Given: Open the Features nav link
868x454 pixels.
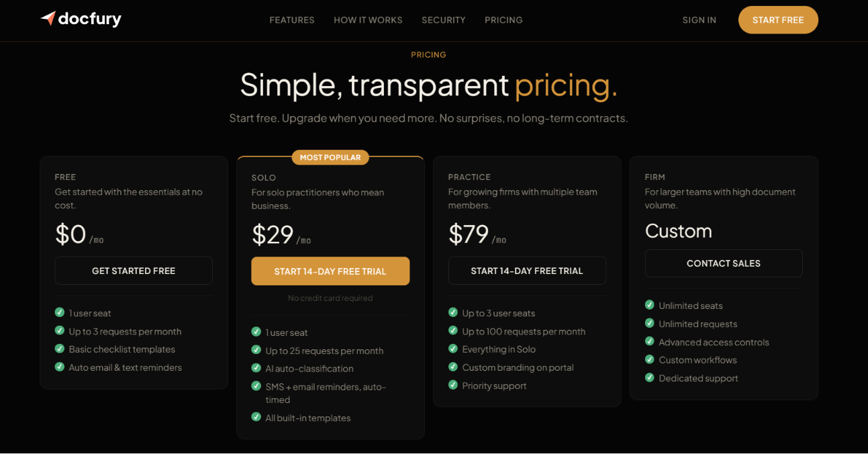Looking at the screenshot, I should tap(292, 20).
